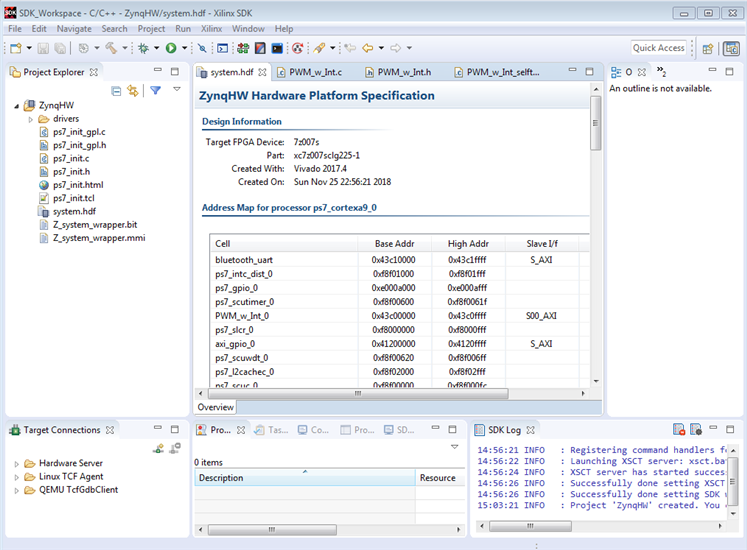Expand the drivers folder
Screen dimensions: 747x550
(30, 119)
